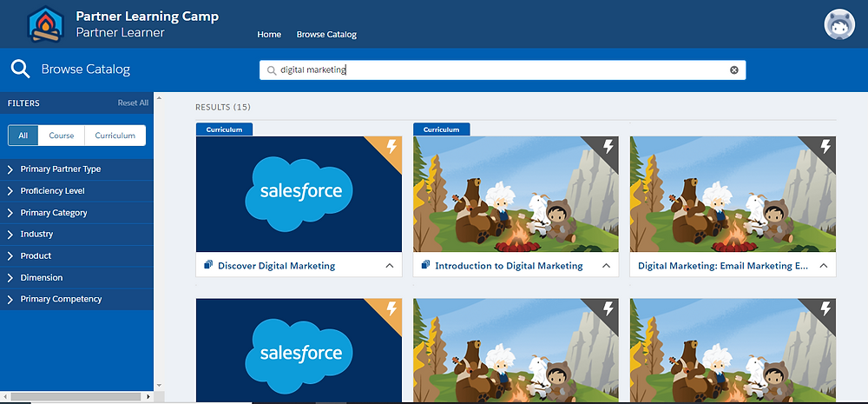Expand Proficiency Level filter
Image resolution: width=868 pixels, height=404 pixels.
tap(76, 190)
